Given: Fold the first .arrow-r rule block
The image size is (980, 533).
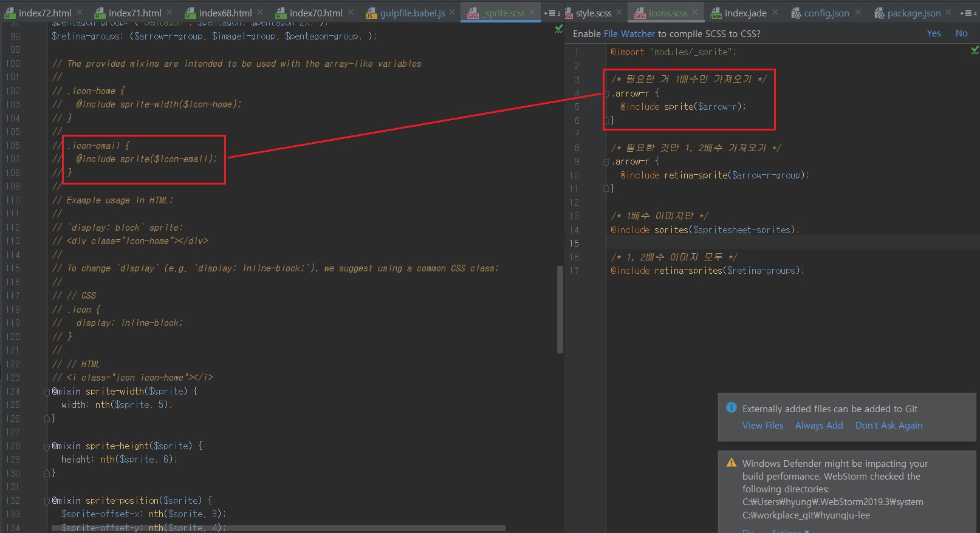Looking at the screenshot, I should pyautogui.click(x=606, y=93).
